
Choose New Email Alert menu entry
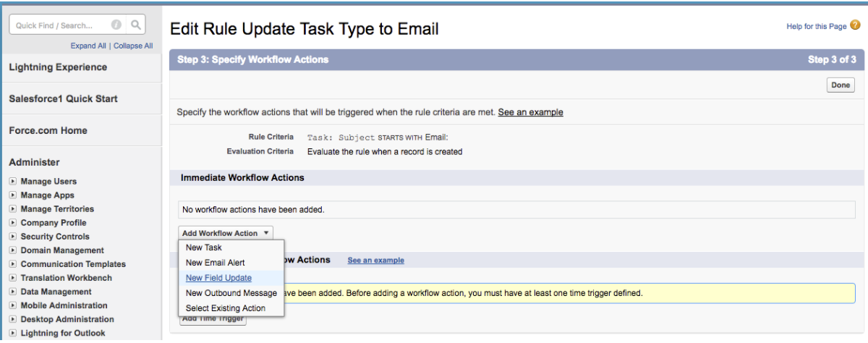(215, 263)
